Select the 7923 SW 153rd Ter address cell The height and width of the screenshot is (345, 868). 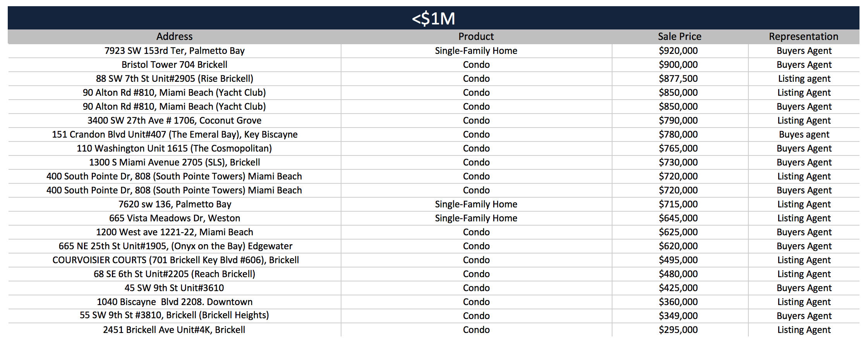coord(175,51)
